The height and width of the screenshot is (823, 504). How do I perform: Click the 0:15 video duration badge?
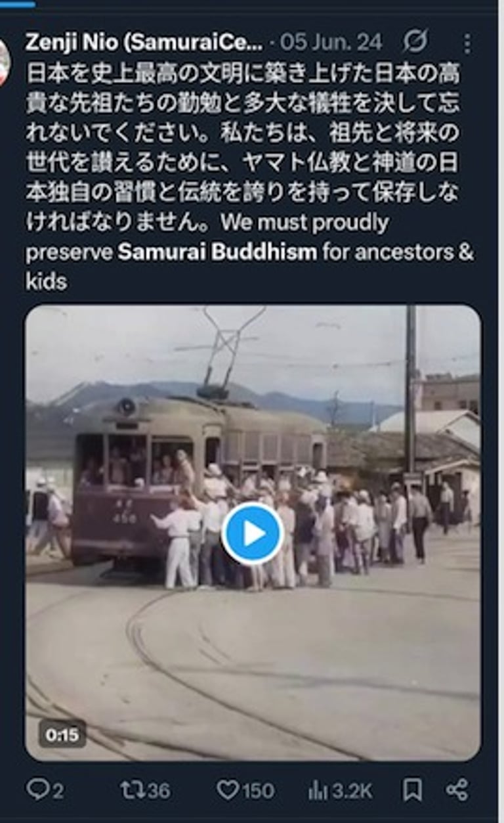[62, 734]
